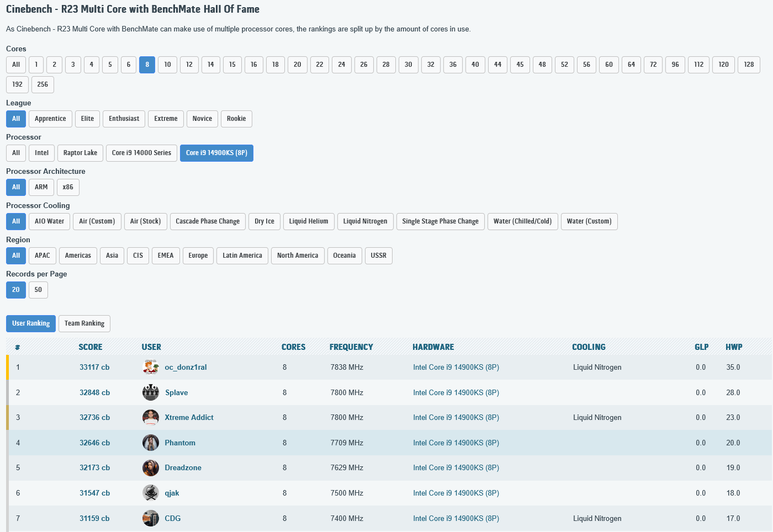The width and height of the screenshot is (773, 532).
Task: Open qjak's user profile
Action: [172, 493]
